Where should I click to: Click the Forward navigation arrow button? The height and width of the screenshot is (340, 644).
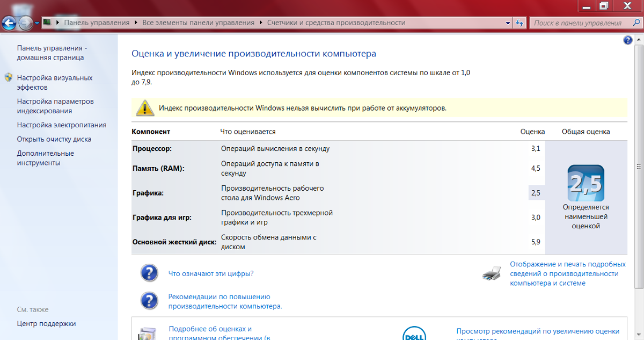pyautogui.click(x=26, y=23)
